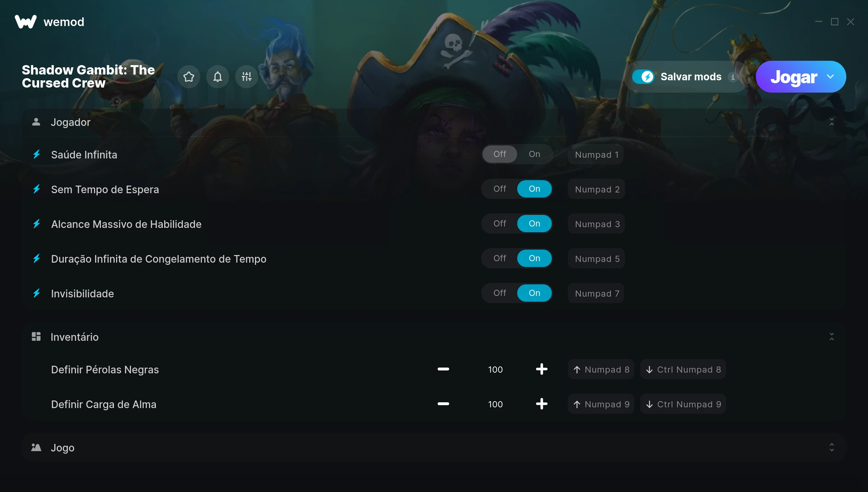This screenshot has width=868, height=492.
Task: Collapse the Jogador section
Action: (x=832, y=122)
